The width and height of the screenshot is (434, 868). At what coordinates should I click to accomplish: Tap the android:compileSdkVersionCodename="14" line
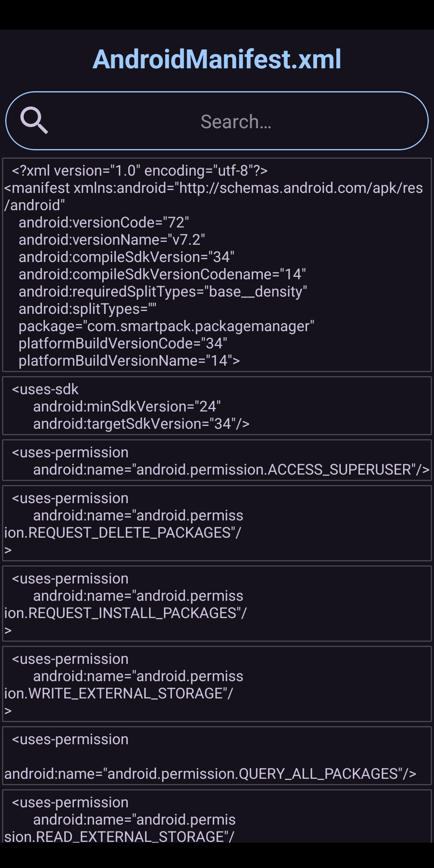click(162, 274)
